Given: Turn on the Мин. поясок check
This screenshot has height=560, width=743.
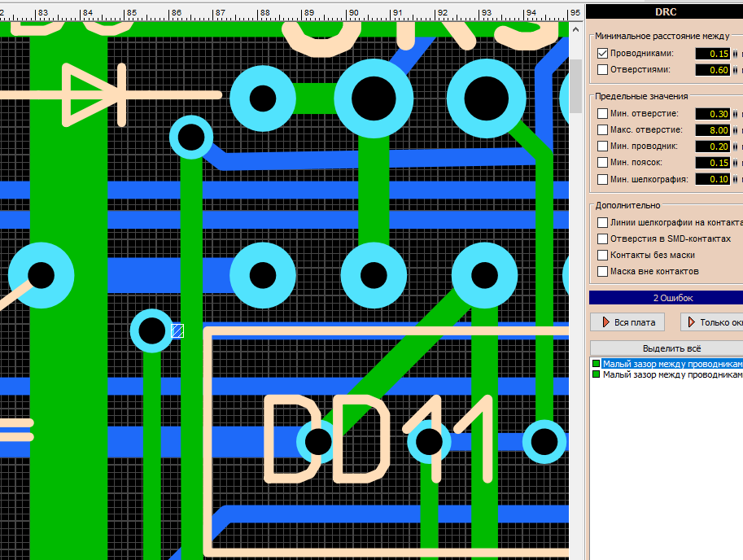Looking at the screenshot, I should click(x=602, y=163).
